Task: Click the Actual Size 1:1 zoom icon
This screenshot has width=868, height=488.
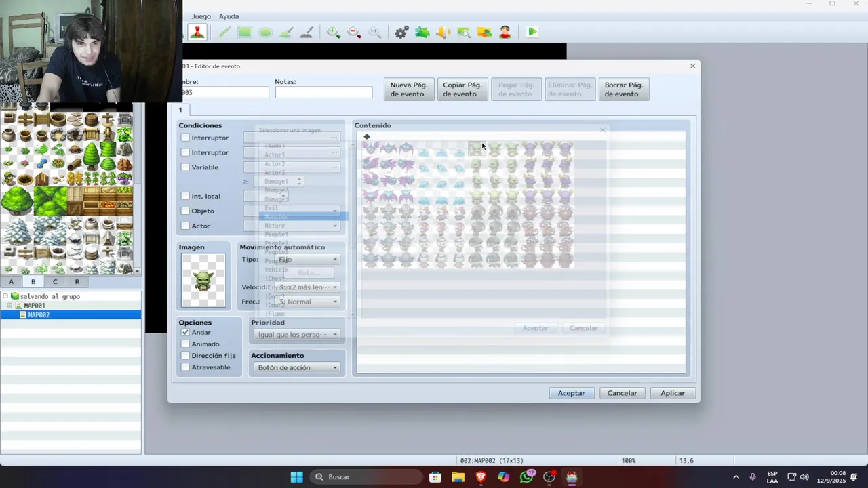Action: (374, 32)
